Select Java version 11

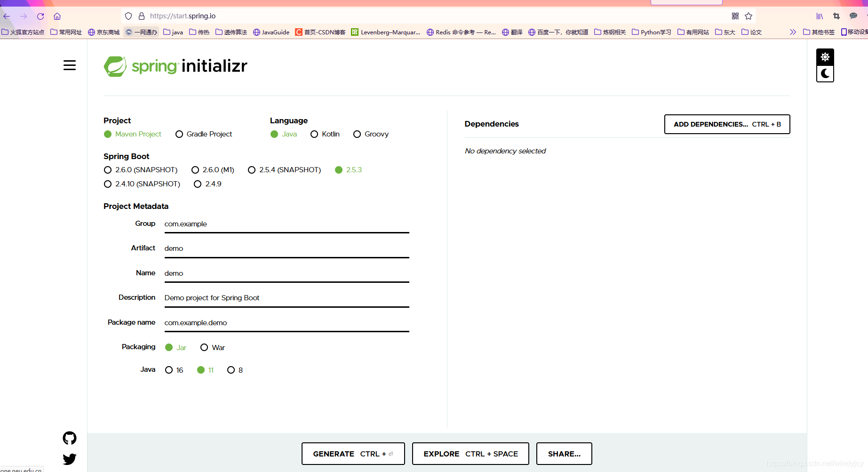205,370
